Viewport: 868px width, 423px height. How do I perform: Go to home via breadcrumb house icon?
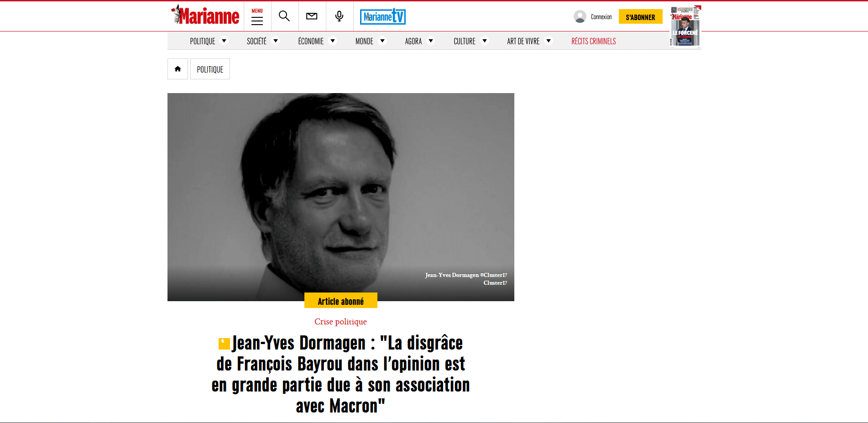[x=178, y=69]
